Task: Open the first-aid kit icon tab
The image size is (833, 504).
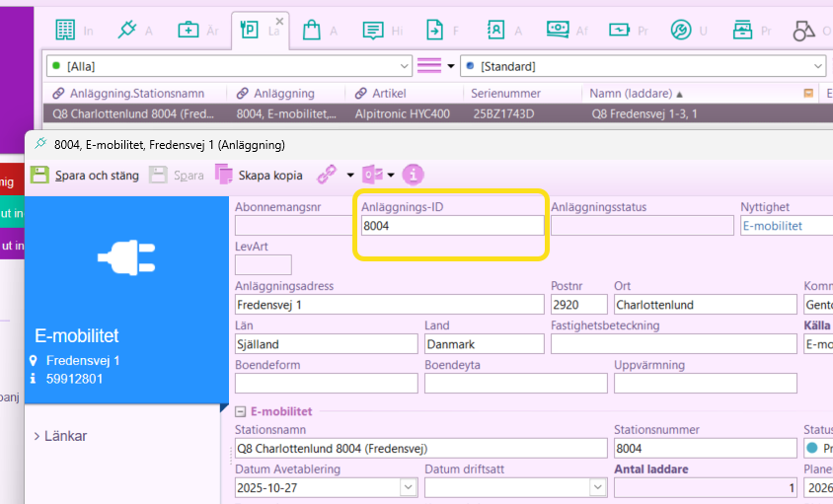Action: coord(188,31)
